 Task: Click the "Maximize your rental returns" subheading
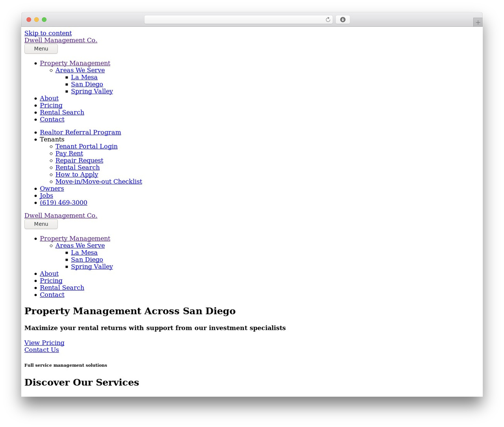[155, 328]
